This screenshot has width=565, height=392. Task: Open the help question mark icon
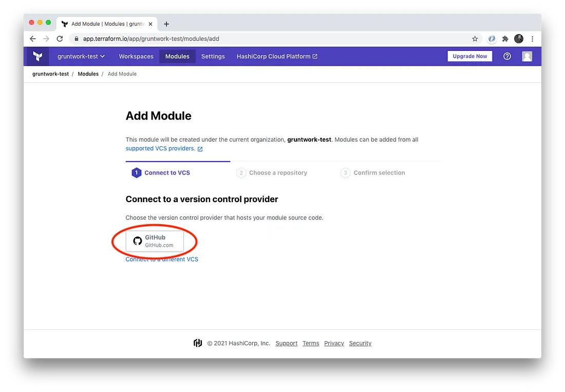click(x=507, y=56)
